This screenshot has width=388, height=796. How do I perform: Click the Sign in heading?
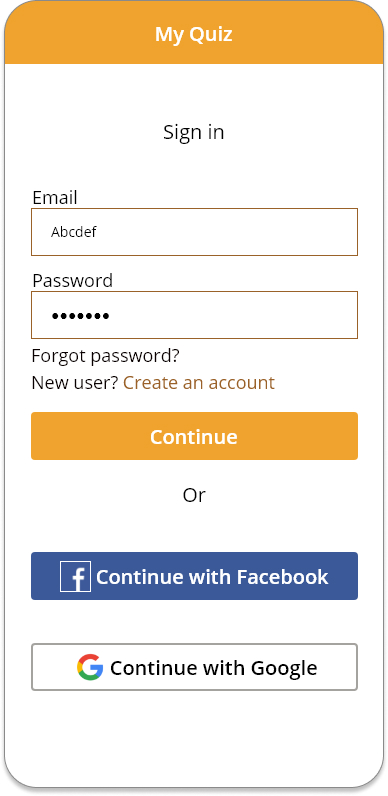193,132
